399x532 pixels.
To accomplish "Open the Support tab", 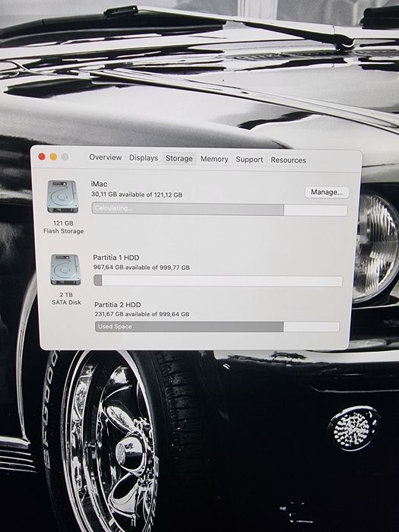I will point(249,160).
